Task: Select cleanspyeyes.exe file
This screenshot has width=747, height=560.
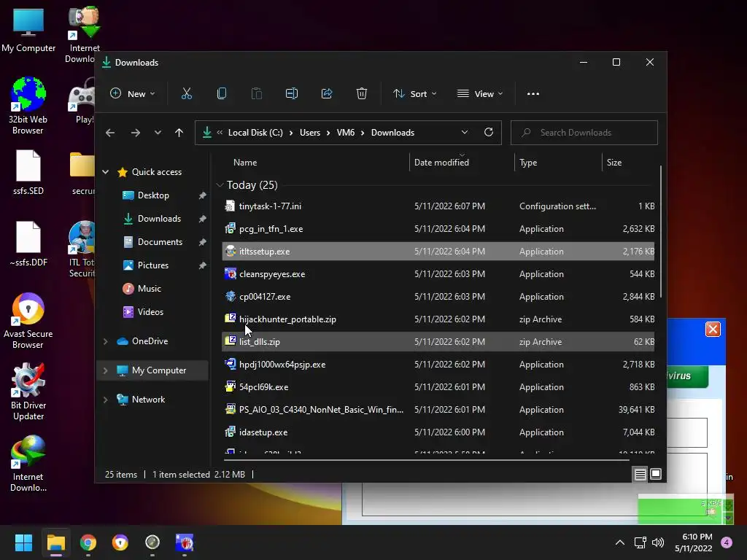Action: pyautogui.click(x=438, y=274)
